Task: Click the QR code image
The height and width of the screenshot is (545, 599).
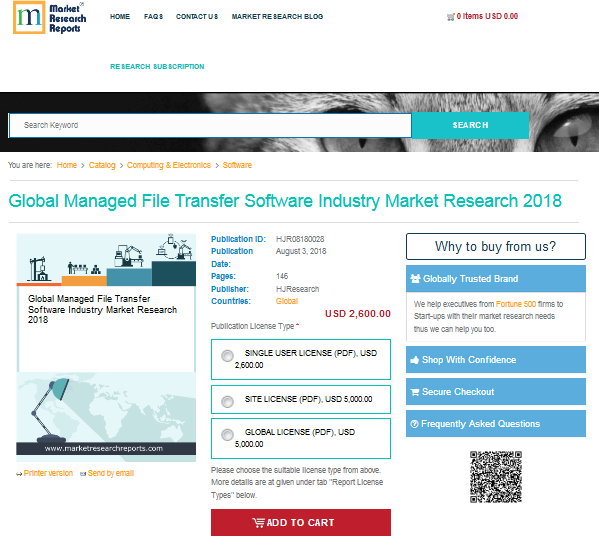Action: pyautogui.click(x=495, y=477)
